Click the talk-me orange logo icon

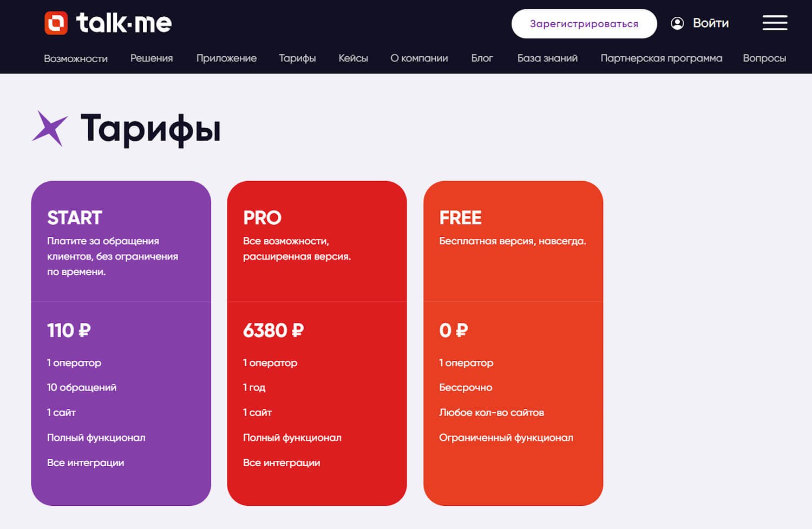56,23
